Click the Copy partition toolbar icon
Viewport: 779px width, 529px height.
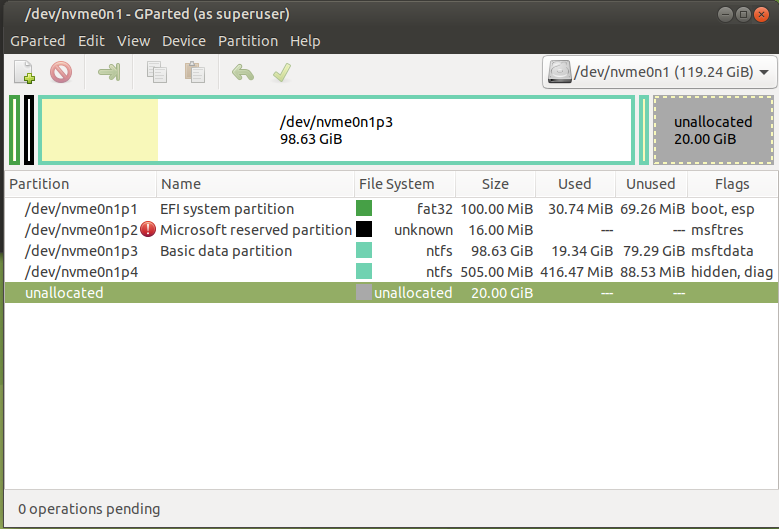(157, 72)
